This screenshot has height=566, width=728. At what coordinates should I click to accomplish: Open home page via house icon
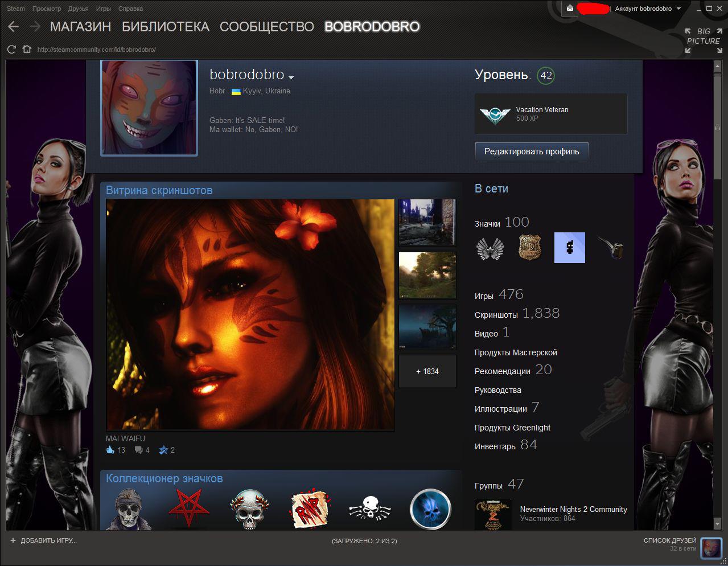27,50
